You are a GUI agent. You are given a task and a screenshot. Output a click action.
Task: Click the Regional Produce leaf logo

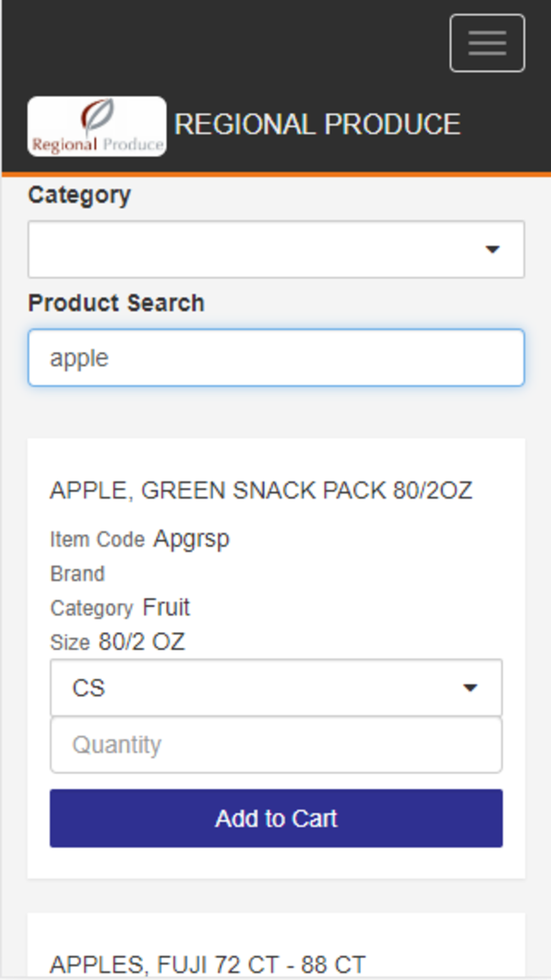pos(97,126)
